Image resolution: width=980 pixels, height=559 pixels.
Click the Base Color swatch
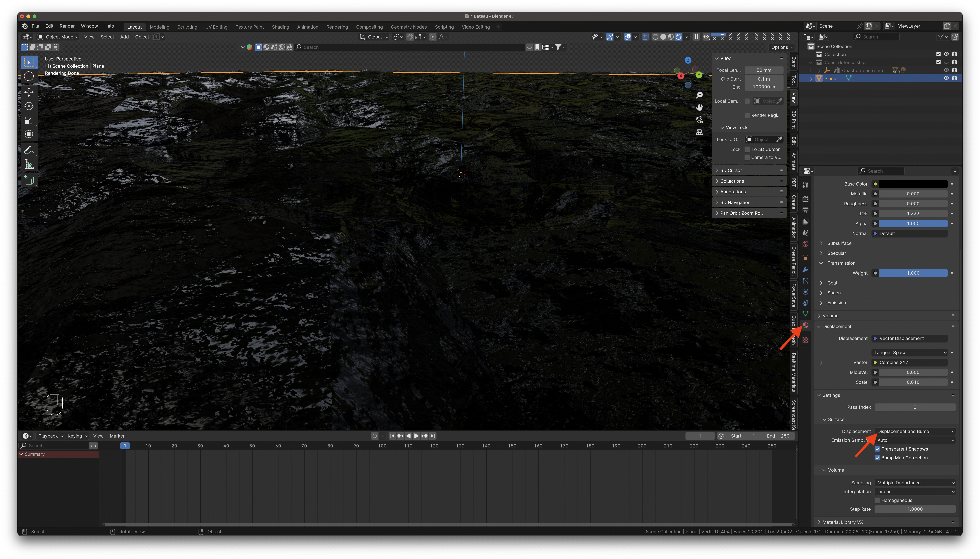(913, 184)
